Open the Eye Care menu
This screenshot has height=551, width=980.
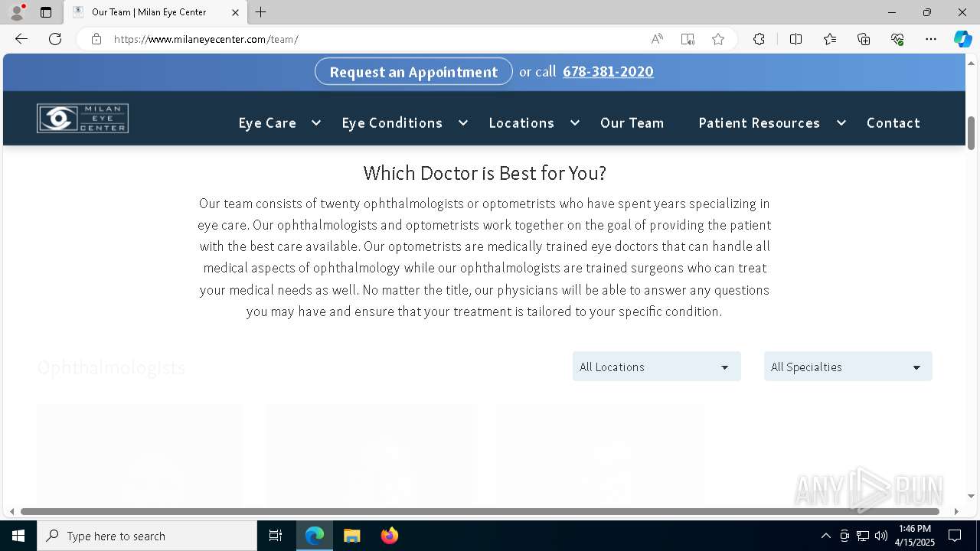[267, 122]
